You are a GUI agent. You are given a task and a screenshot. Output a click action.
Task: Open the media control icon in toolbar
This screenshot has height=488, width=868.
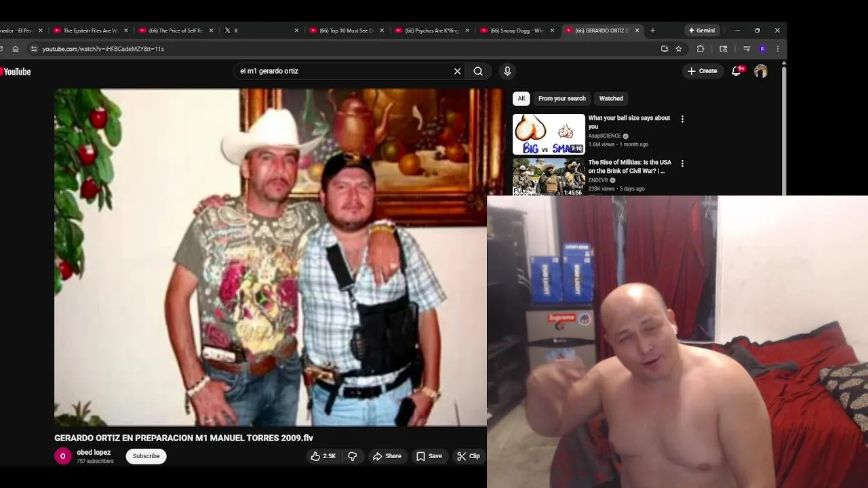(747, 49)
